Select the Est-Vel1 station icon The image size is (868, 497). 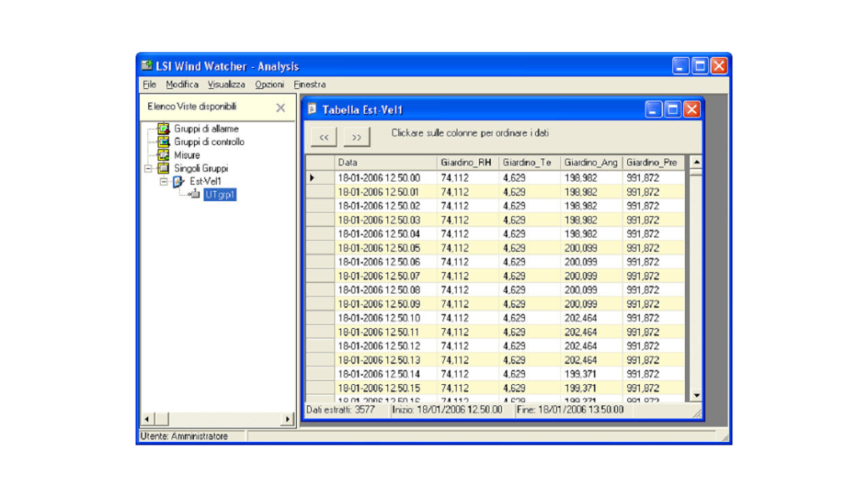[178, 181]
